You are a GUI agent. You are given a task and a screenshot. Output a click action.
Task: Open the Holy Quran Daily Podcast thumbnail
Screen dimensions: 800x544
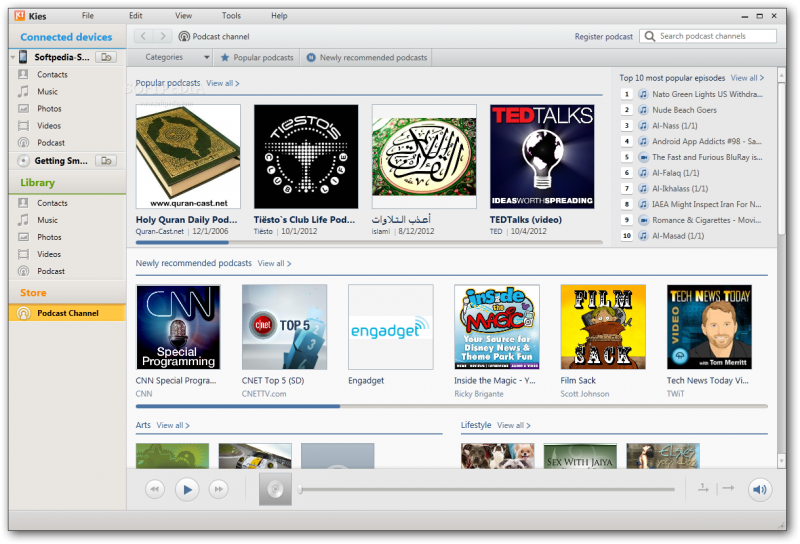tap(188, 157)
